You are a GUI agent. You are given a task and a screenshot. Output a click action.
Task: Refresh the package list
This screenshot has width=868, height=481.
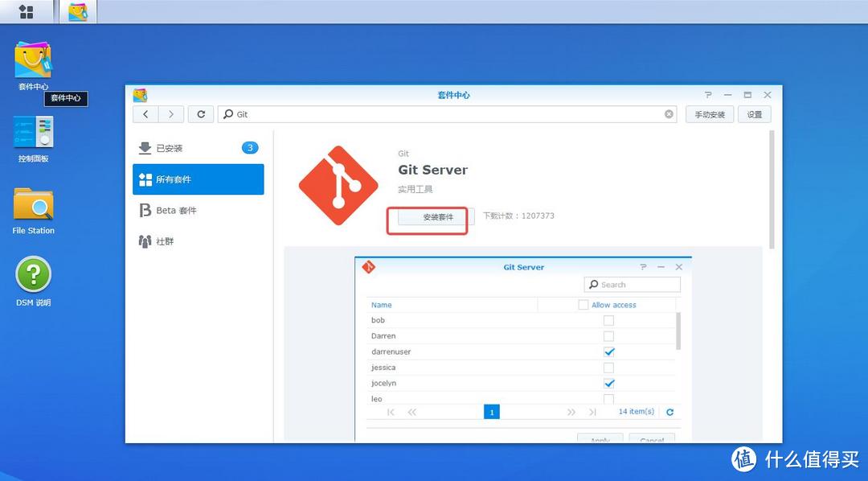[201, 114]
